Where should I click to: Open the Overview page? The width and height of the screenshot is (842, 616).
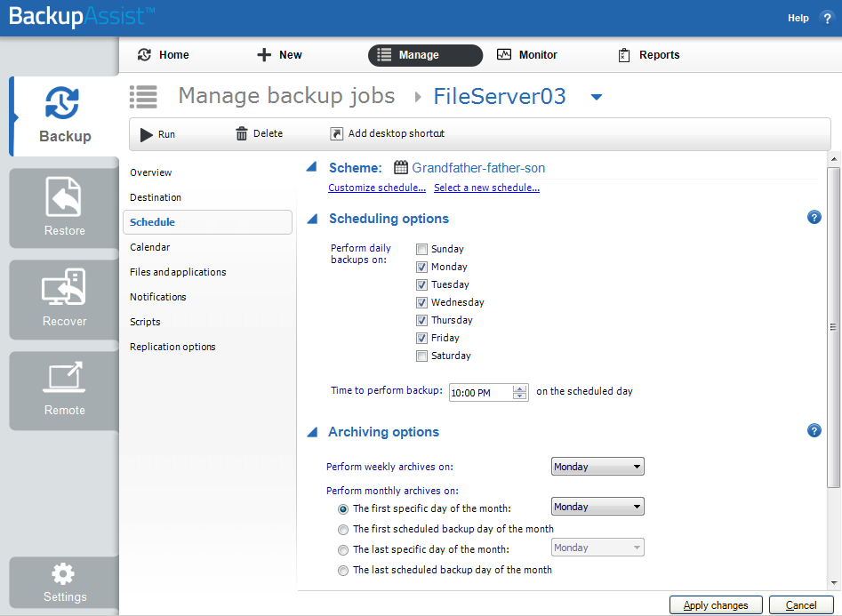151,172
